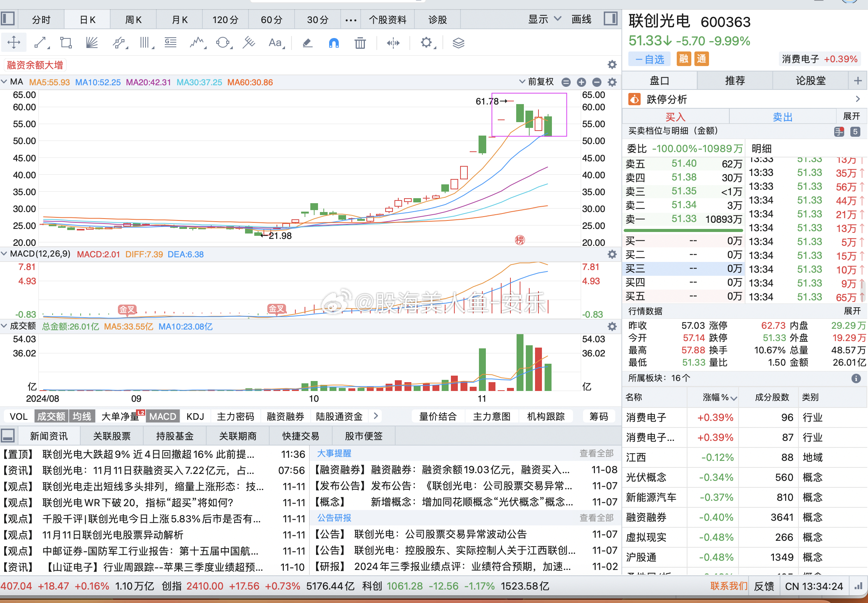This screenshot has height=603, width=868.
Task: Click the bar chart icon in status bar
Action: tap(858, 586)
